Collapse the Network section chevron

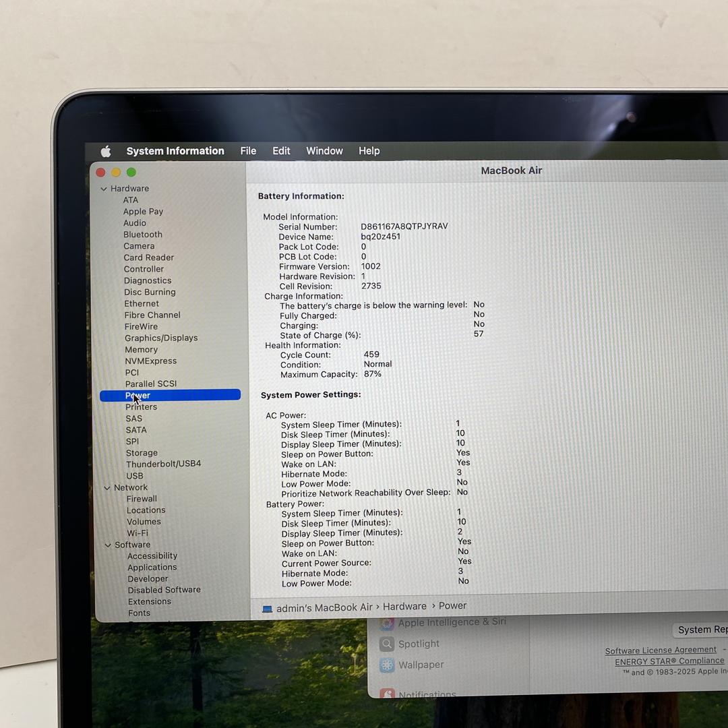tap(107, 488)
